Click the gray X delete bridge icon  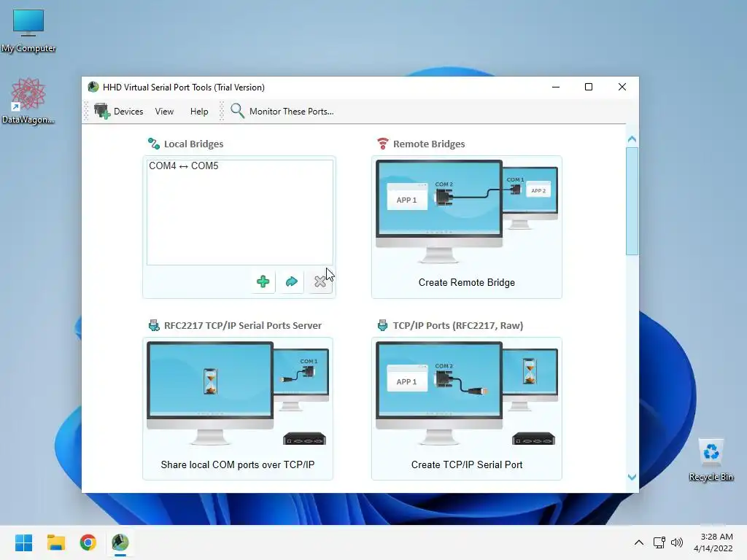(320, 281)
